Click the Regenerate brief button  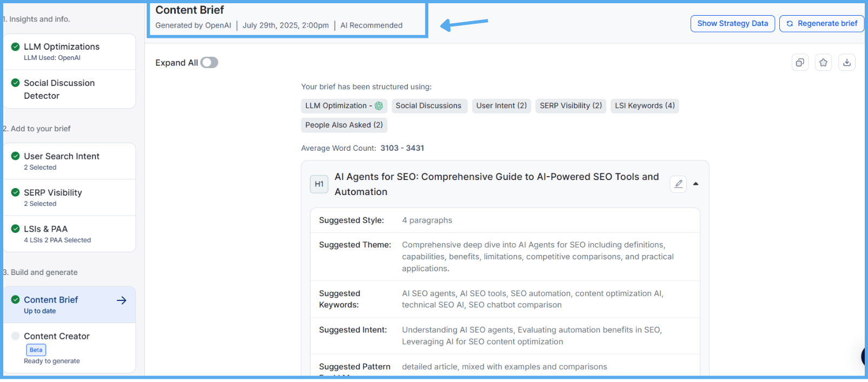[x=821, y=24]
